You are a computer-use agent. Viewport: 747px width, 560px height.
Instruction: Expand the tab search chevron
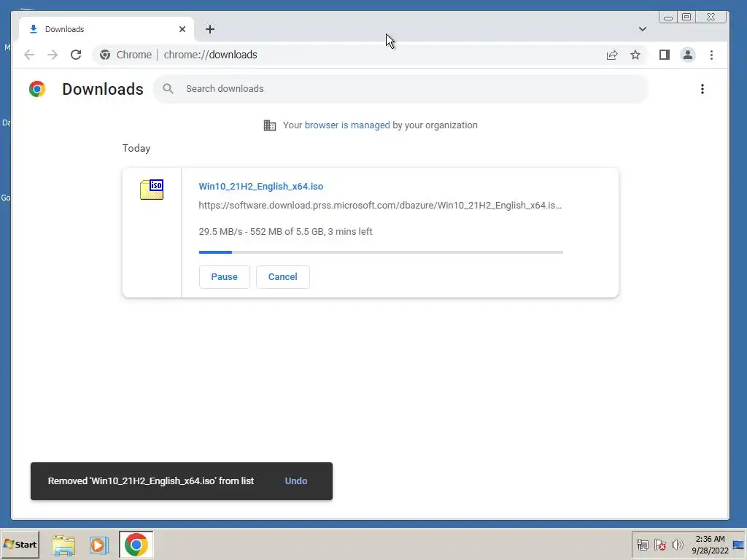[642, 29]
